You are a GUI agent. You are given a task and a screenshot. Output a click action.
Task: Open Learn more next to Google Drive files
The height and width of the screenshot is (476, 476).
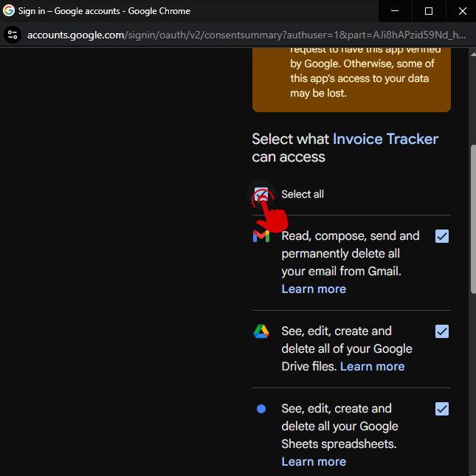click(x=372, y=367)
